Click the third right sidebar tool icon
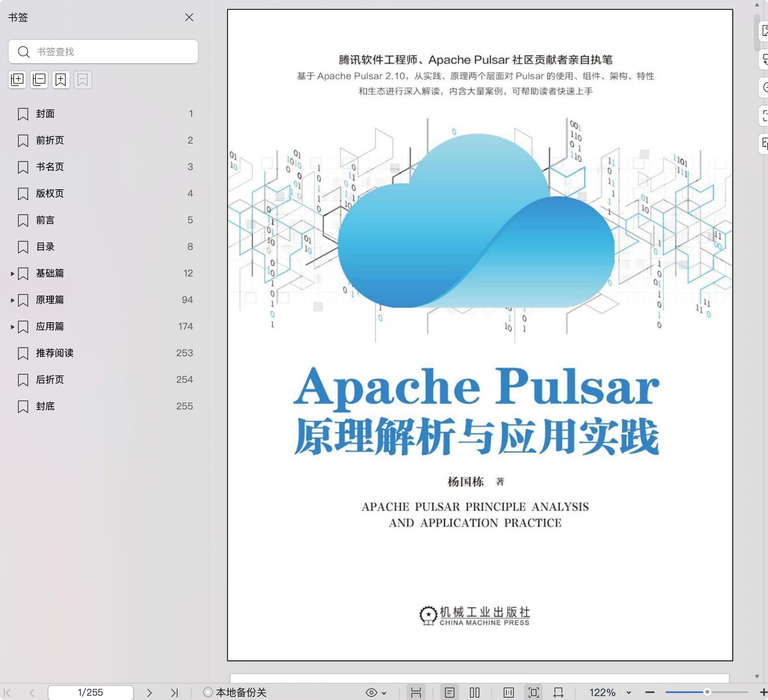768x700 pixels. pos(764,88)
